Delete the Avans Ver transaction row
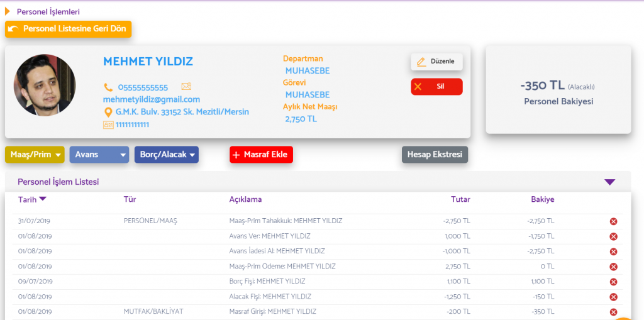 coord(613,236)
